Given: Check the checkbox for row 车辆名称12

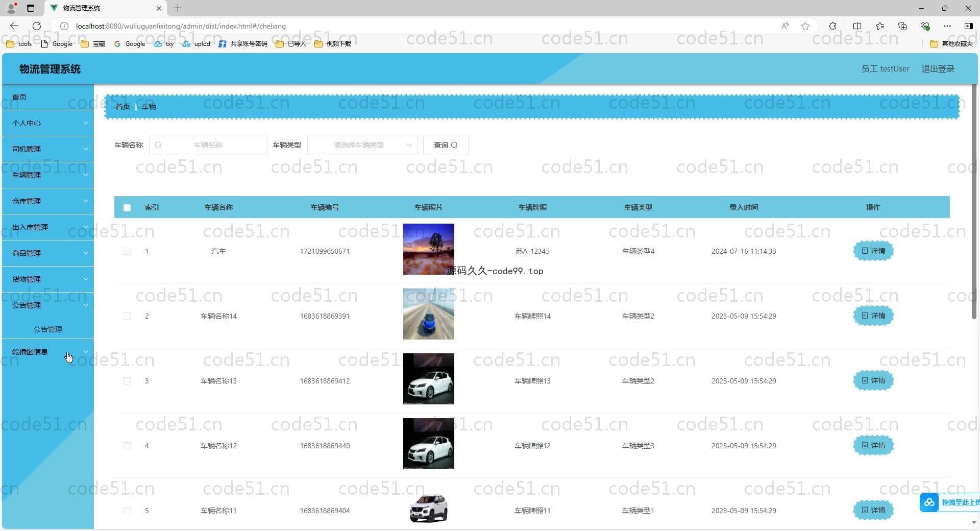Looking at the screenshot, I should pos(127,446).
